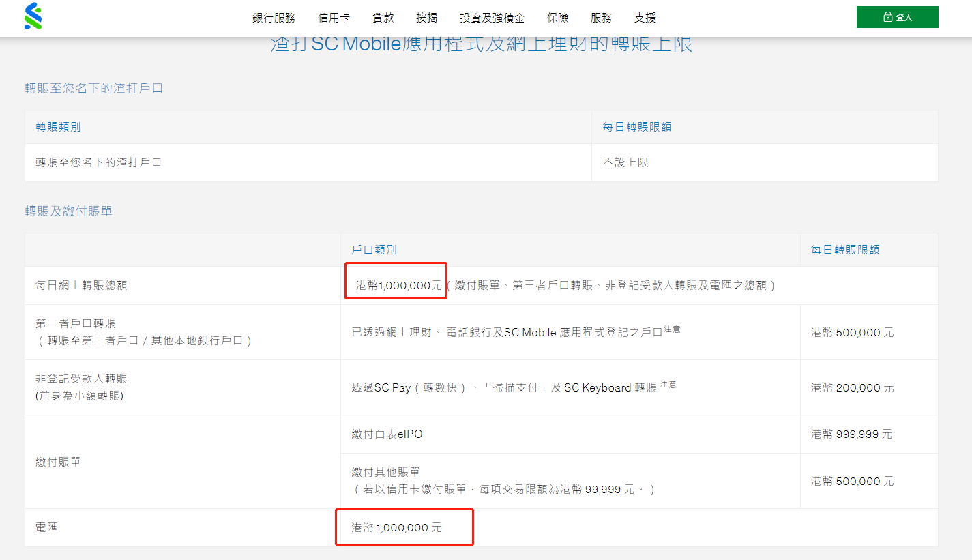Open the 銀行服務 menu
Image resolution: width=972 pixels, height=560 pixels.
[274, 18]
